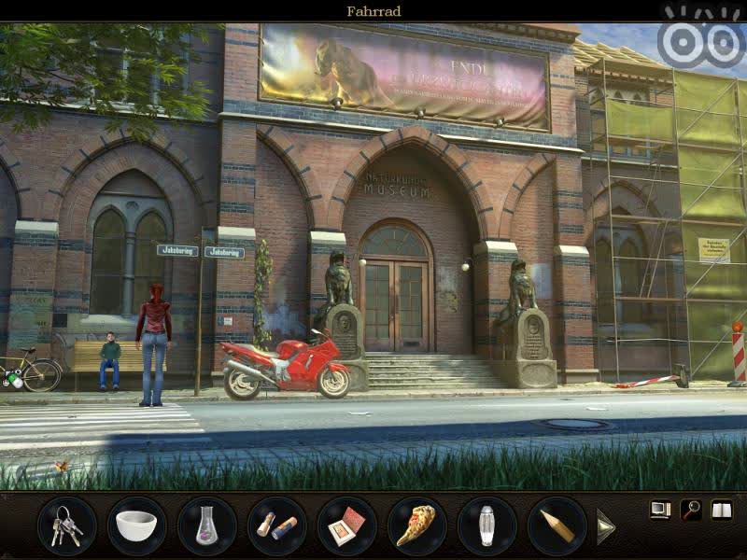Select the small red box inventory item
747x560 pixels.
click(x=346, y=526)
